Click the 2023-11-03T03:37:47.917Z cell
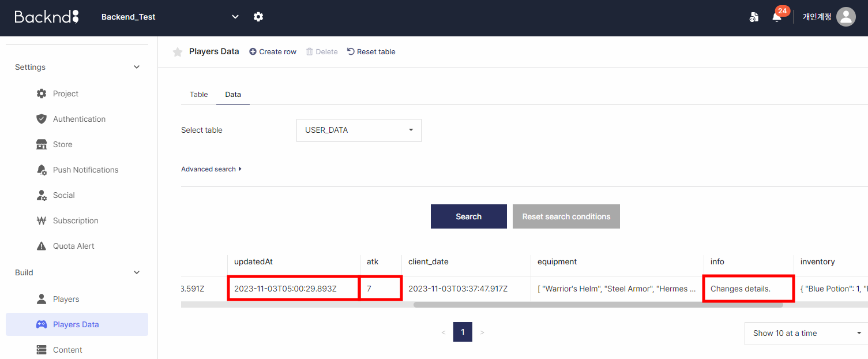Screen dimensions: 868x359 (466, 289)
